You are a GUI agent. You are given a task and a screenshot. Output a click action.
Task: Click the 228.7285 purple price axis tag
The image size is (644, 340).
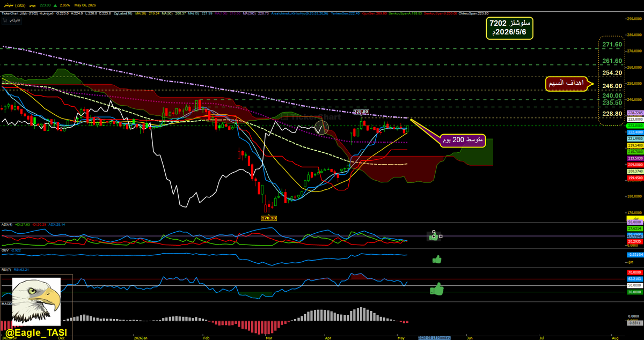tap(635, 113)
